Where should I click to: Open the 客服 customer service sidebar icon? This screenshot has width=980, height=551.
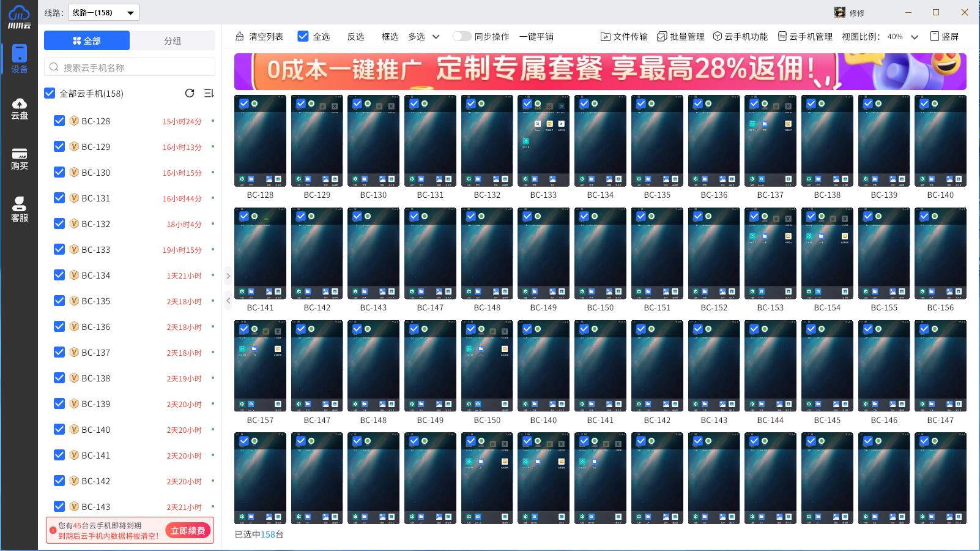coord(19,208)
